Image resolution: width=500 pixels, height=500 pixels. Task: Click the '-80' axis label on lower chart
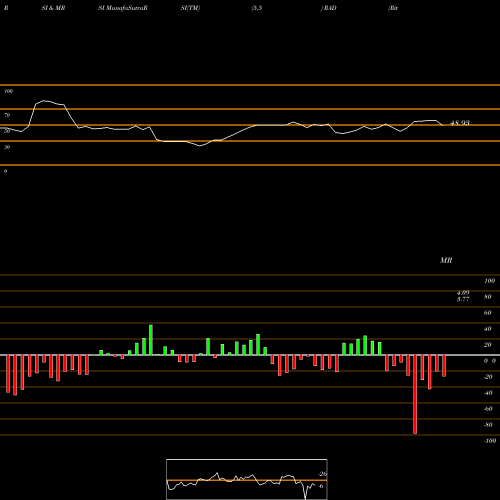pyautogui.click(x=488, y=425)
